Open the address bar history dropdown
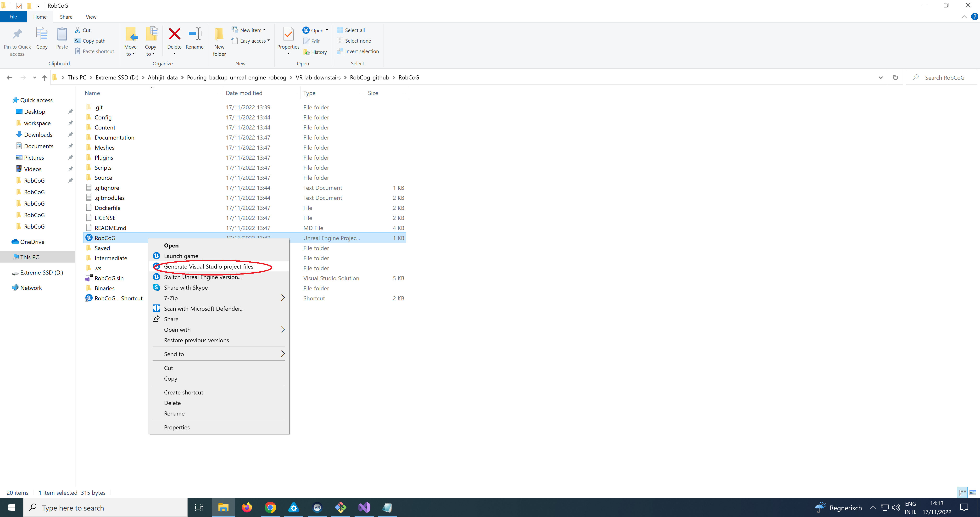The image size is (980, 517). [880, 78]
